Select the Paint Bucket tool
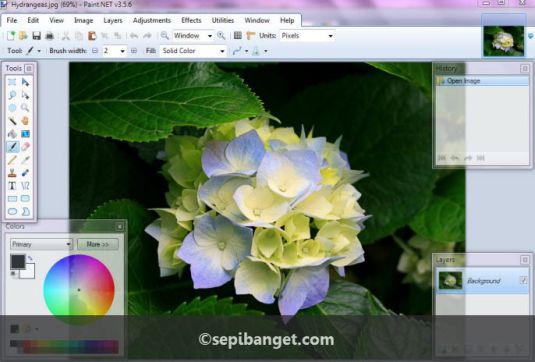Viewport: 535px width, 362px height. click(x=12, y=134)
